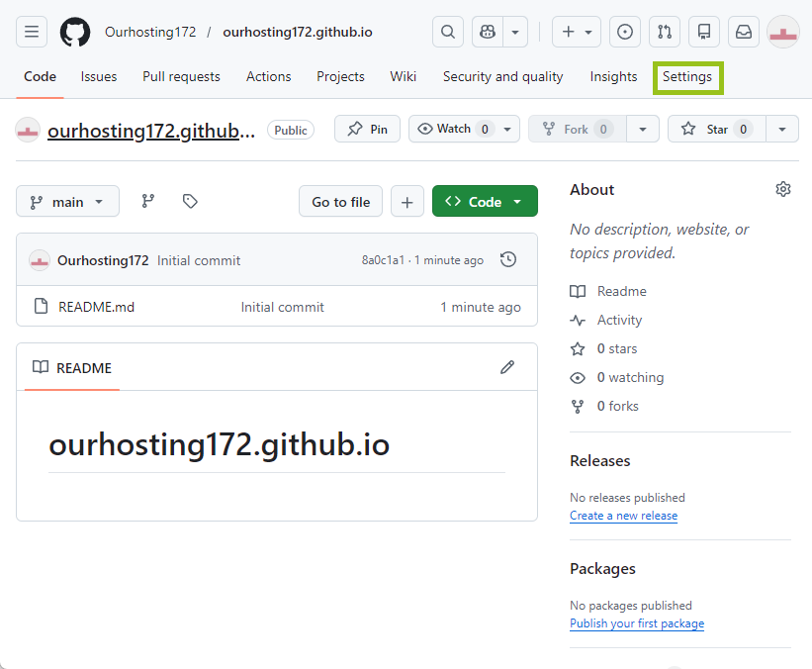View tags via the tag icon
Viewport: 812px width, 669px height.
pyautogui.click(x=190, y=201)
